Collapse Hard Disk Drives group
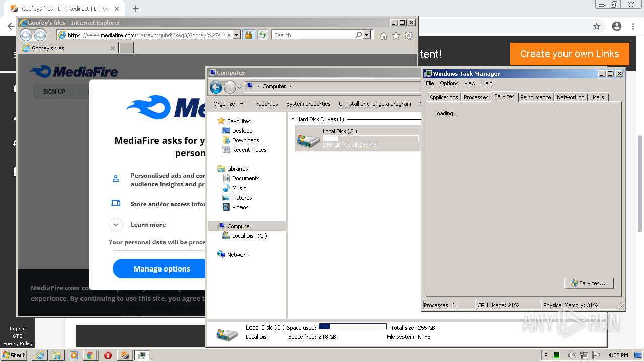Image resolution: width=644 pixels, height=362 pixels. [x=293, y=119]
